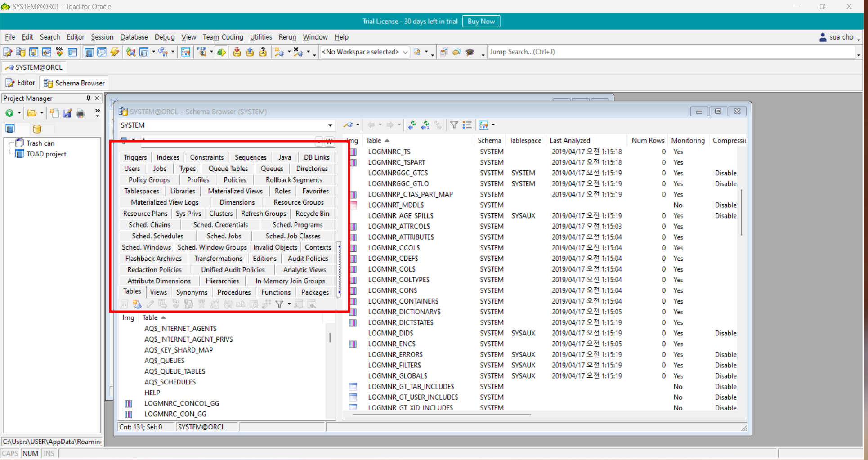Select the Recycle Bin tab
Viewport: 868px width, 460px height.
point(313,214)
